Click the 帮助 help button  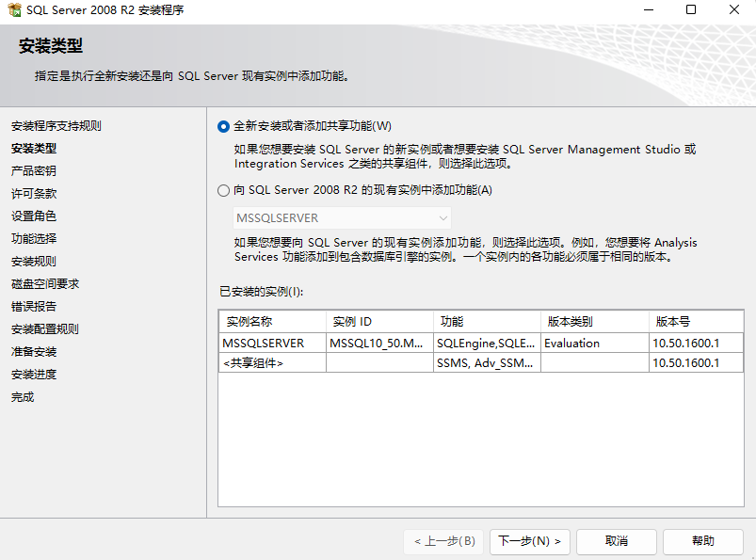tap(703, 541)
